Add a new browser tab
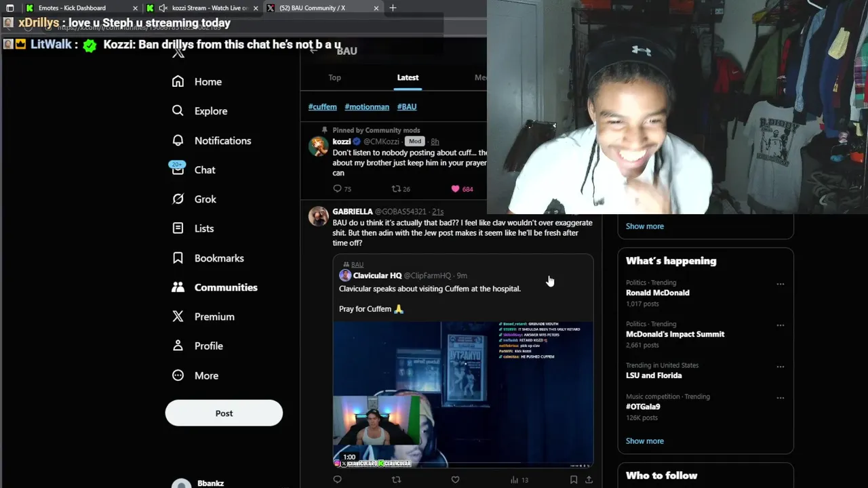Screen dimensions: 868x488 393,8
